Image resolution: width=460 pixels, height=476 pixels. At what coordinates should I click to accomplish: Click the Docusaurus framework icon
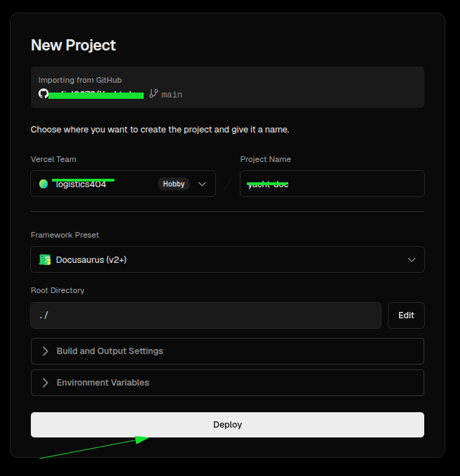[45, 260]
